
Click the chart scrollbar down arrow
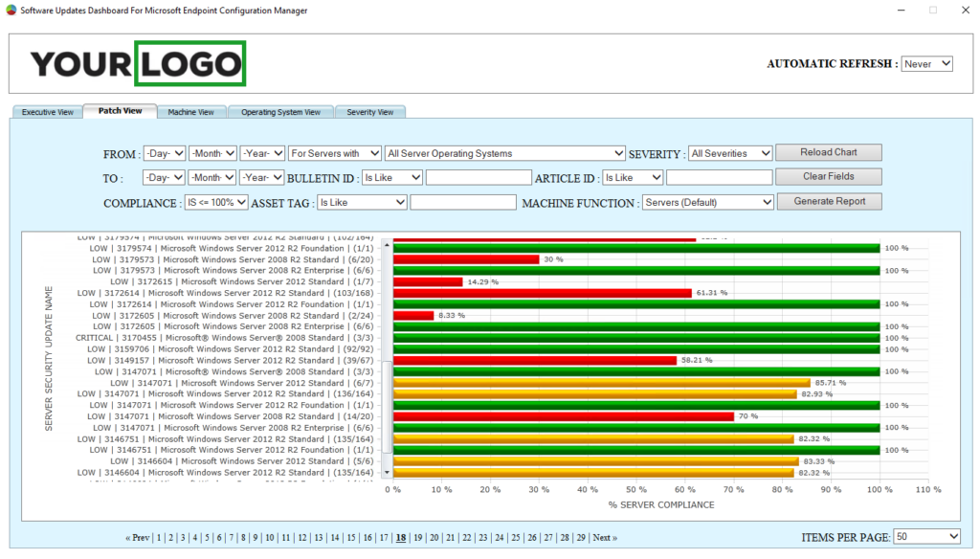coord(386,471)
